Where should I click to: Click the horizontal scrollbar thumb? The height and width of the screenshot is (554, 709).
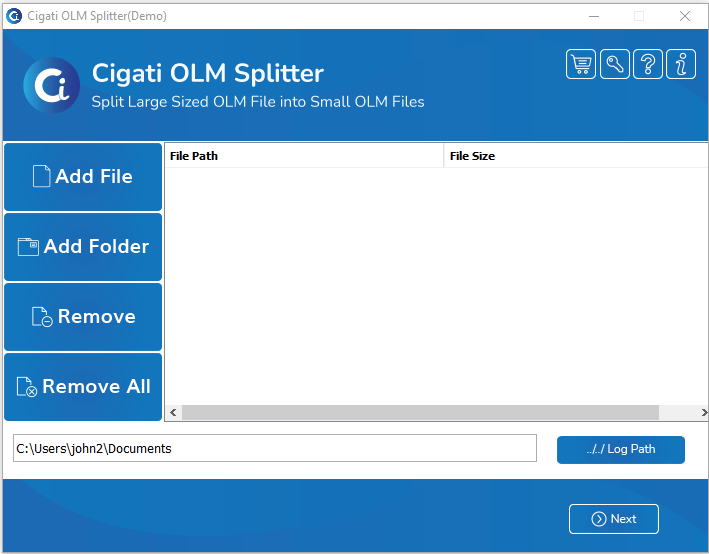(x=420, y=412)
